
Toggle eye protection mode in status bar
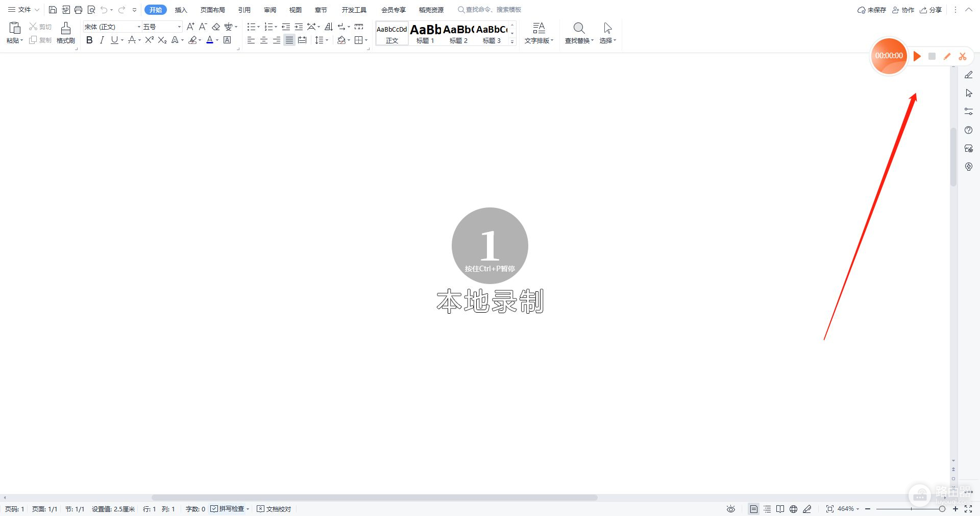click(731, 509)
